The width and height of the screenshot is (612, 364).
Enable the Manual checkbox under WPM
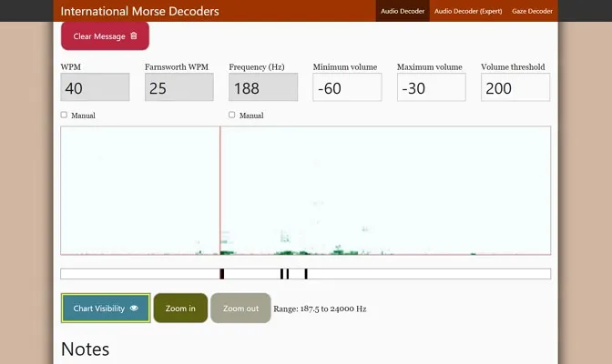click(64, 115)
